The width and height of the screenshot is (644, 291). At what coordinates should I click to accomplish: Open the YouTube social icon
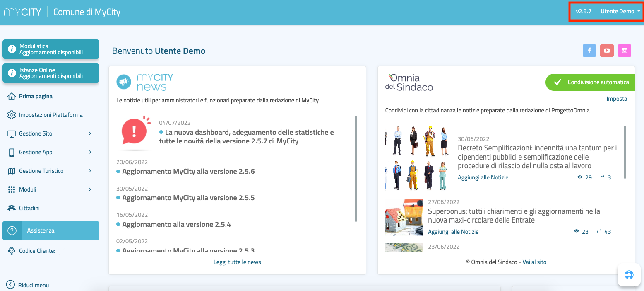pyautogui.click(x=607, y=51)
